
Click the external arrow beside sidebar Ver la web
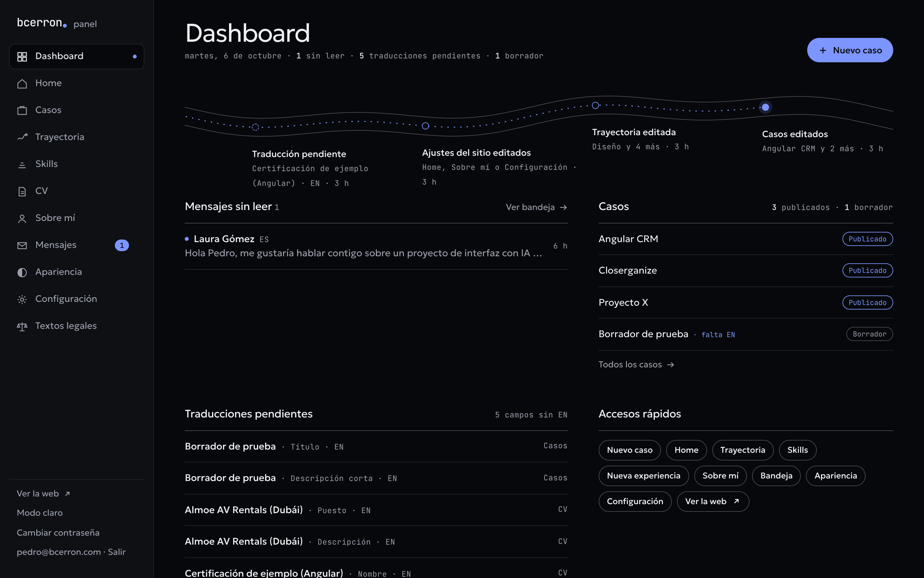(67, 494)
